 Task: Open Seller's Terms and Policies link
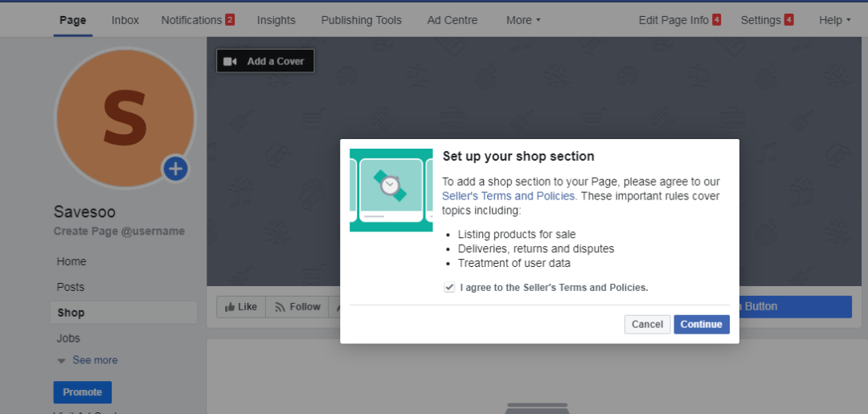pos(509,196)
